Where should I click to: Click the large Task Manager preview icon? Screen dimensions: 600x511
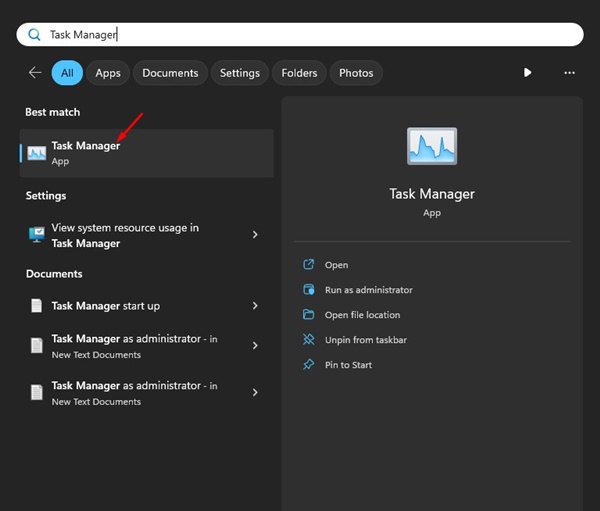432,146
